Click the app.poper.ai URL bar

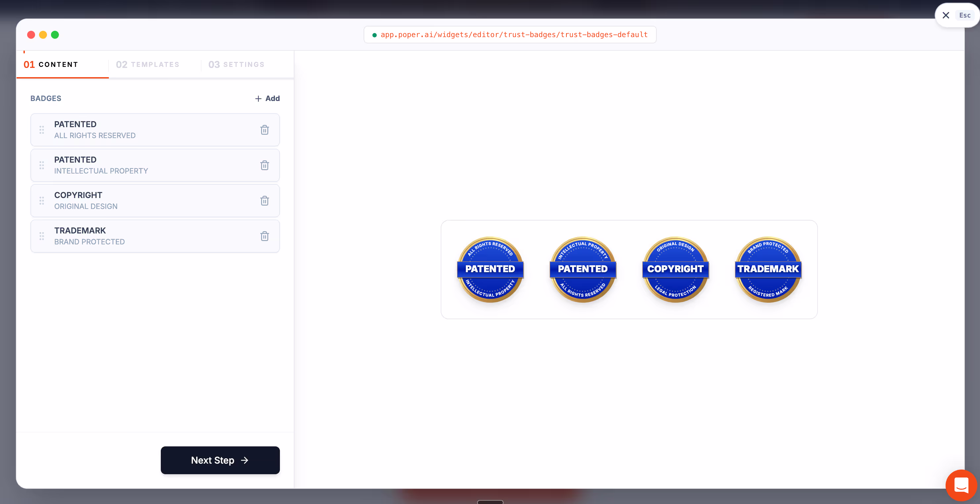(x=510, y=35)
